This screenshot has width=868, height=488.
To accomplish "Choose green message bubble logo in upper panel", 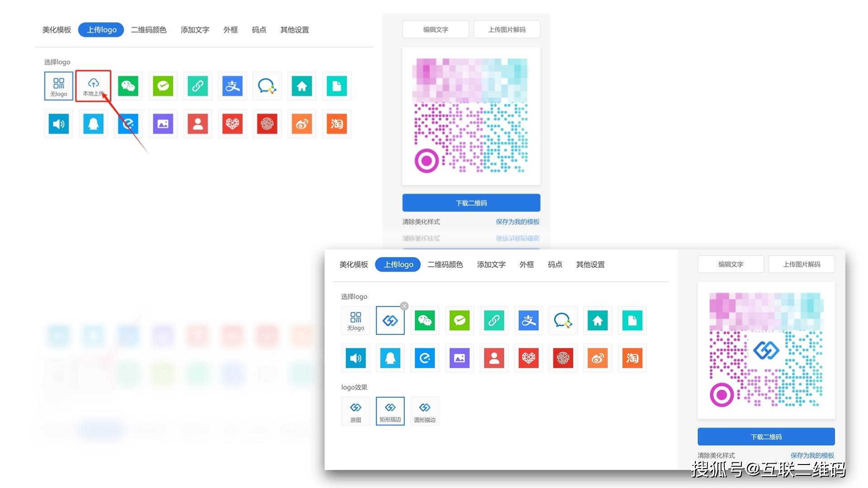I will [163, 86].
